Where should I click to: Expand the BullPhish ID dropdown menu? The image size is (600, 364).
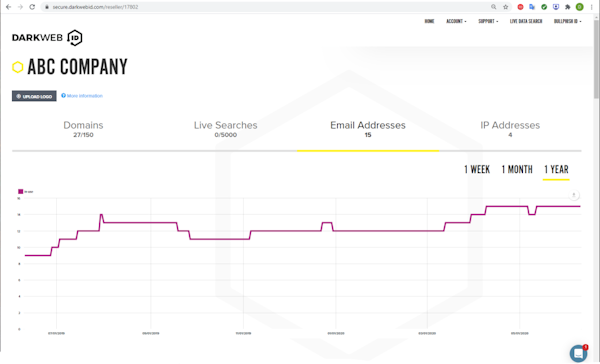pos(567,21)
